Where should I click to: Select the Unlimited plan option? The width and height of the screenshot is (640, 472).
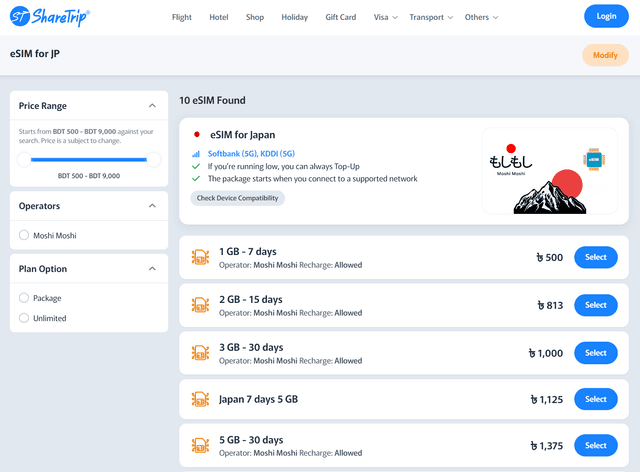point(24,318)
